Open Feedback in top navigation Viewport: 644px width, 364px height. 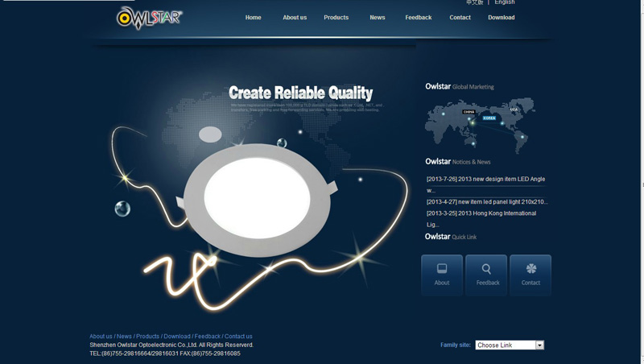point(418,17)
